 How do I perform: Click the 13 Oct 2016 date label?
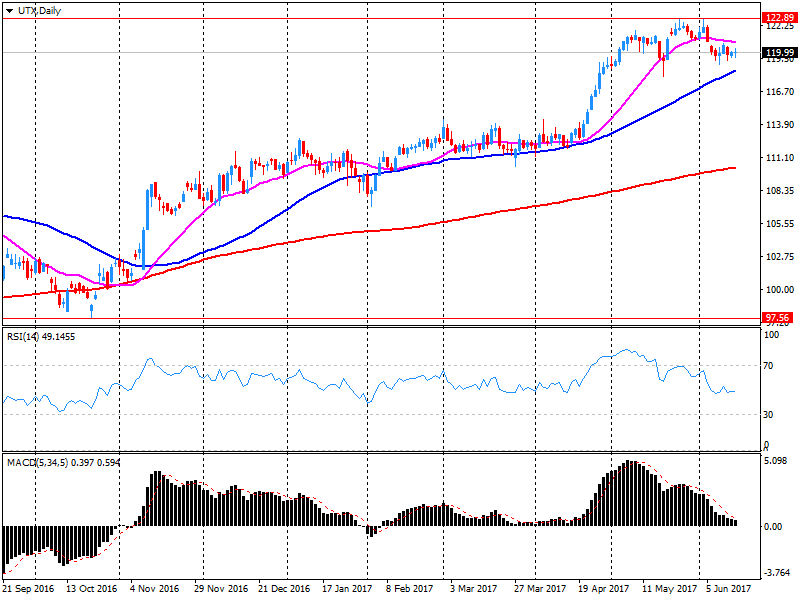click(91, 589)
